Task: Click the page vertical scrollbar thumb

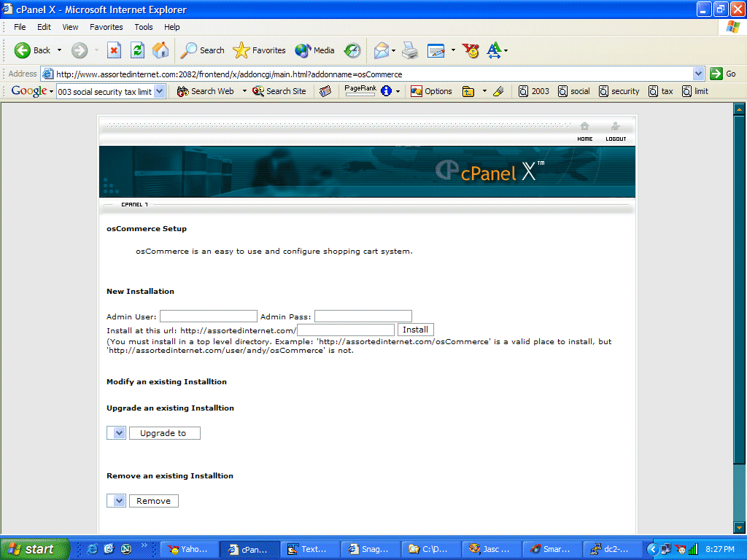Action: click(739, 289)
